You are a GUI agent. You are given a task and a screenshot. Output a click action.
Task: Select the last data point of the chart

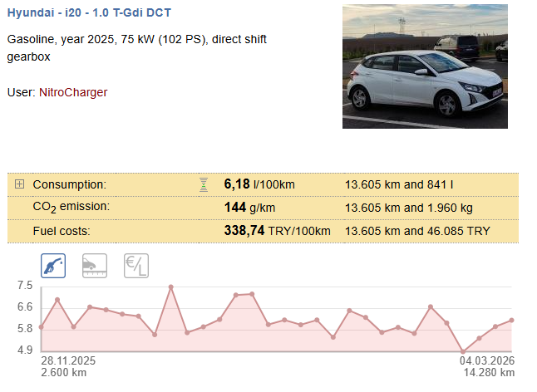512,320
